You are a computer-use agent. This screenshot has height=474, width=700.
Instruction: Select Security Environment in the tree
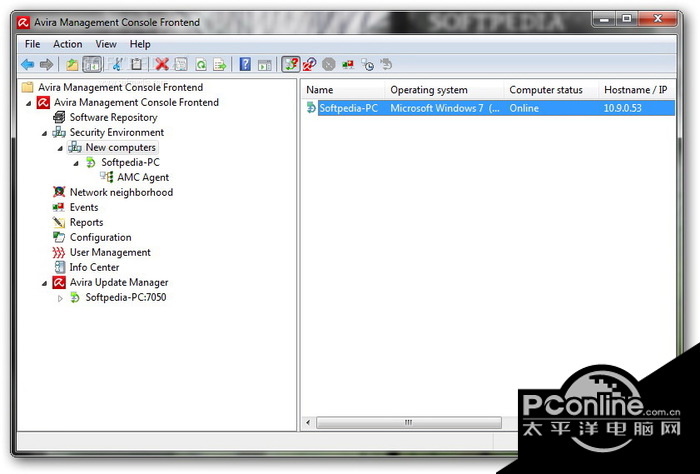(117, 133)
